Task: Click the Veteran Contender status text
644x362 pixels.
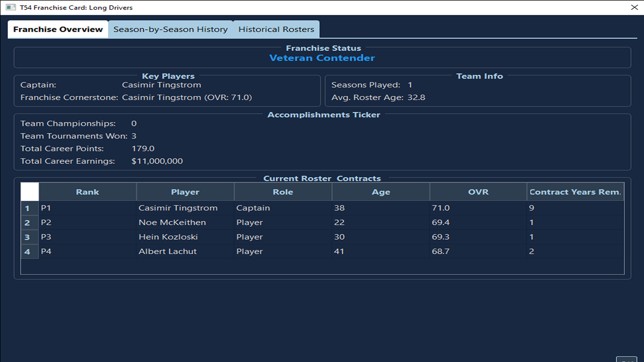Action: point(322,58)
